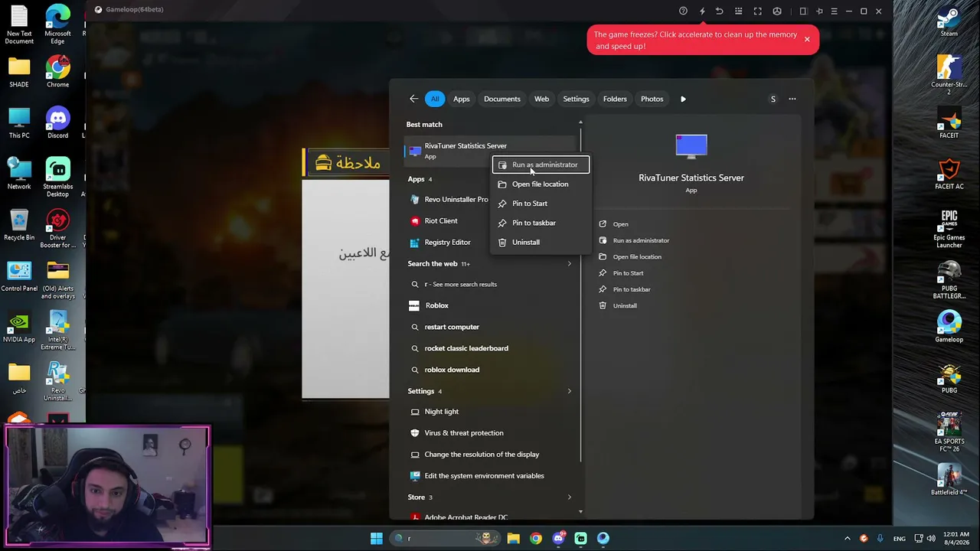Choose Run as administrator in context menu
Viewport: 980px width, 551px height.
click(x=541, y=165)
